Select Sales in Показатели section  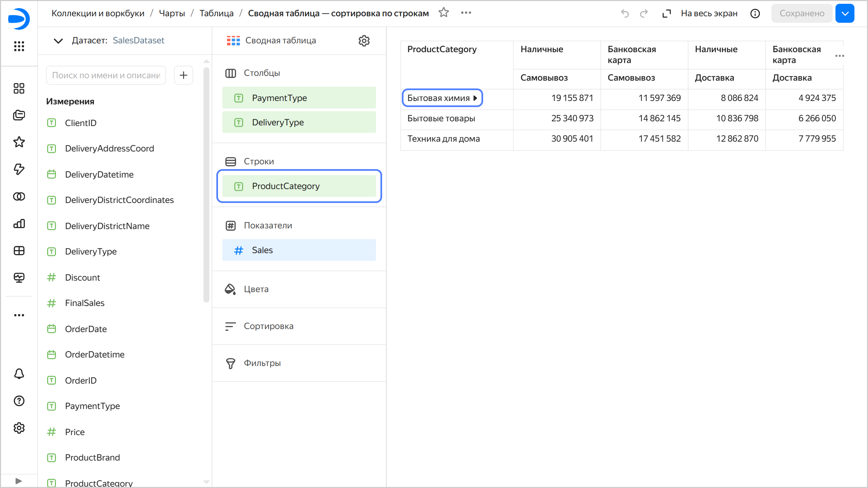pos(299,250)
